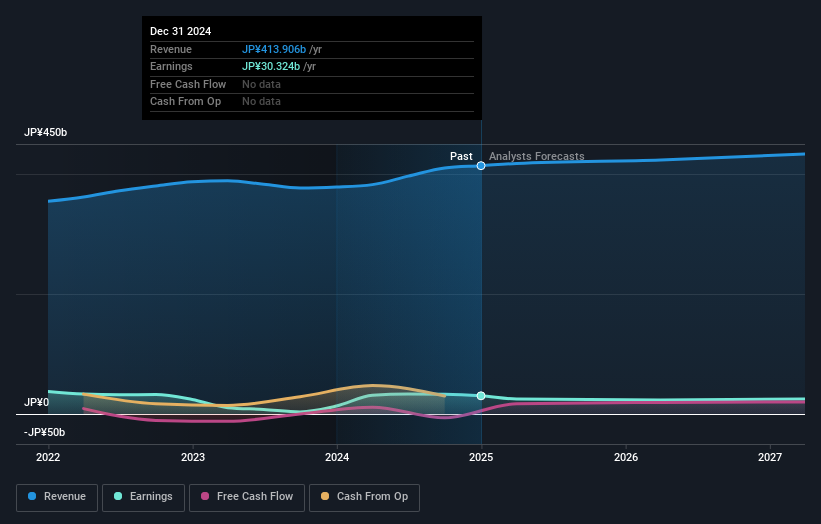Click the JP¥0 y-axis label
821x524 pixels.
click(x=36, y=403)
